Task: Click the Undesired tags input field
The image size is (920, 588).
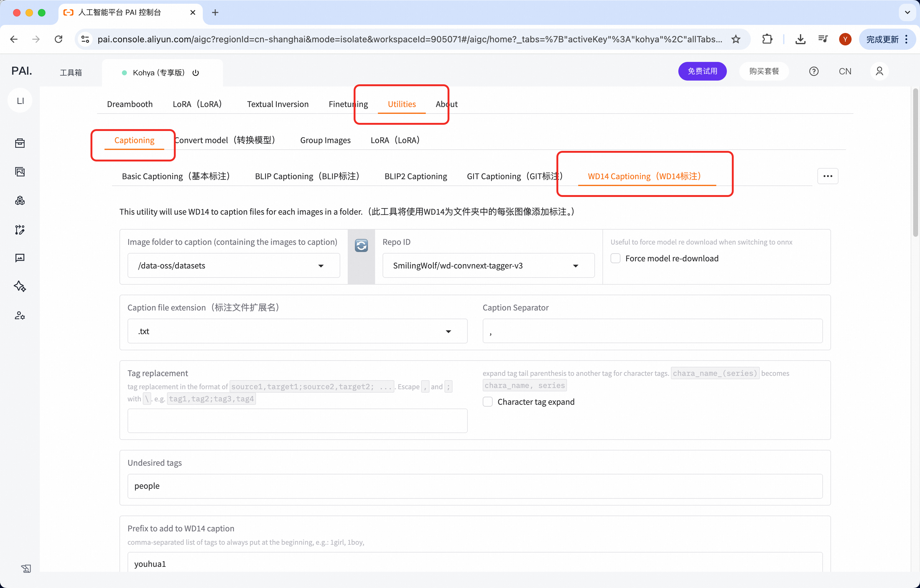Action: tap(475, 486)
